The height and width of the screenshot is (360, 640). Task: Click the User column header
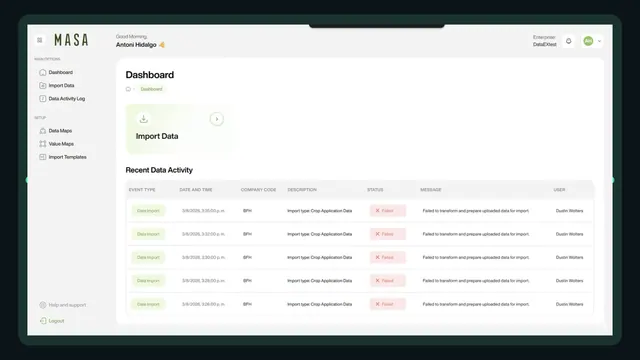(x=559, y=190)
